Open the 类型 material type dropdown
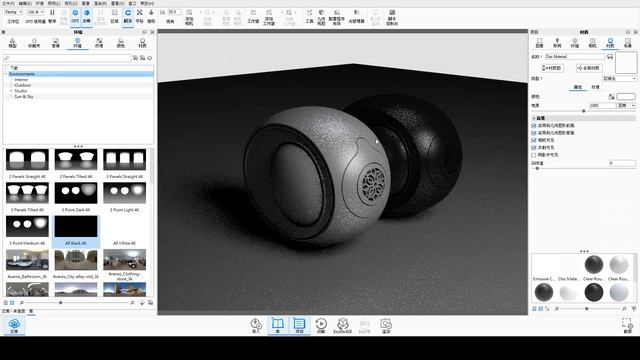The image size is (640, 360). click(620, 78)
